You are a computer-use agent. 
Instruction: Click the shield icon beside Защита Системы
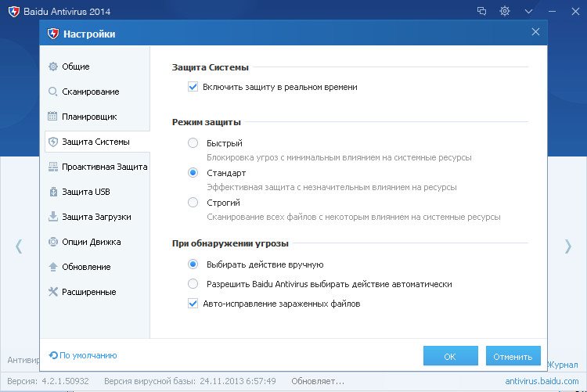(52, 142)
